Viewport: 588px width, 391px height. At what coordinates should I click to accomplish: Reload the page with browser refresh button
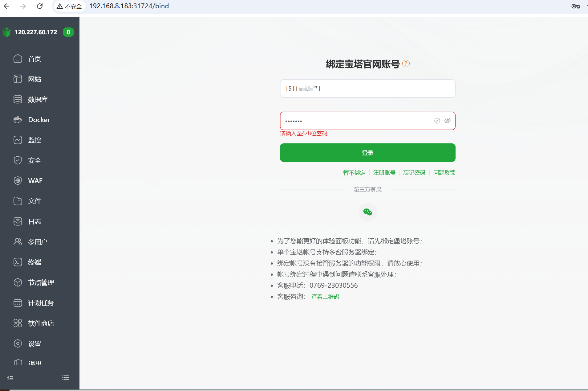tap(40, 6)
